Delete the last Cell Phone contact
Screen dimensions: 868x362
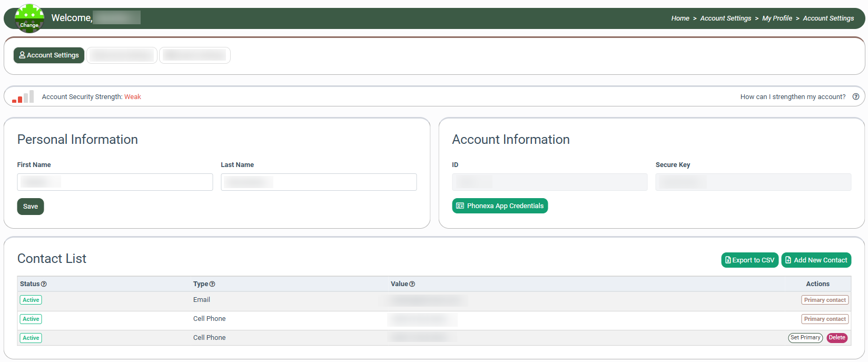click(x=837, y=338)
